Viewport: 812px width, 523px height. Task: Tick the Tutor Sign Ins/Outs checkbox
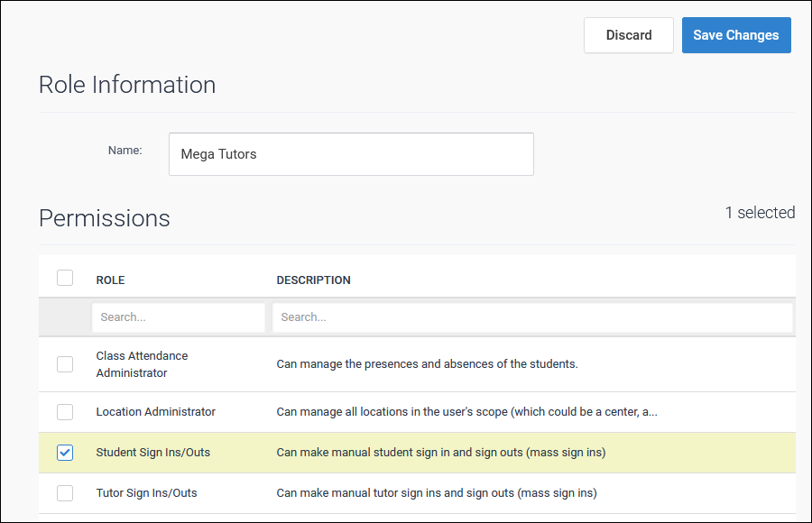coord(65,493)
